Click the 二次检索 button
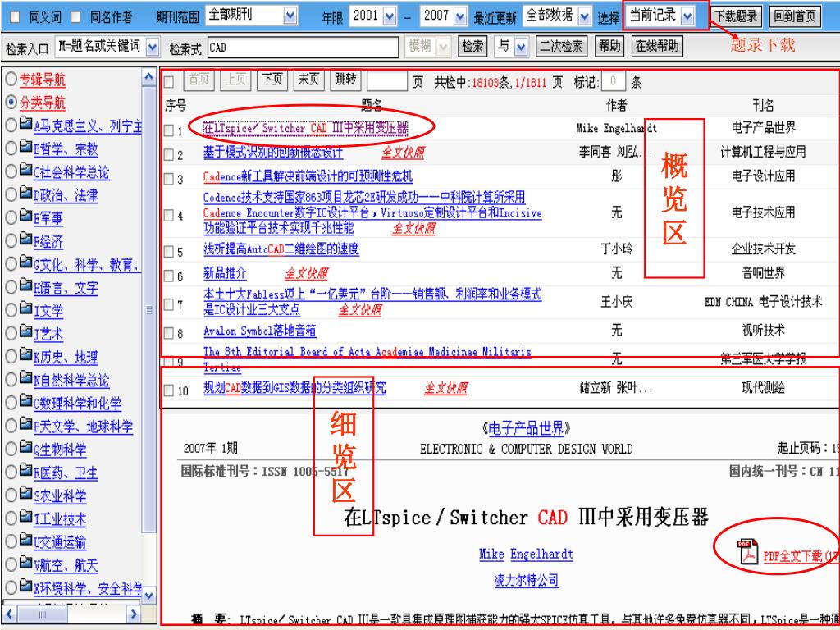This screenshot has width=840, height=630. (x=561, y=47)
